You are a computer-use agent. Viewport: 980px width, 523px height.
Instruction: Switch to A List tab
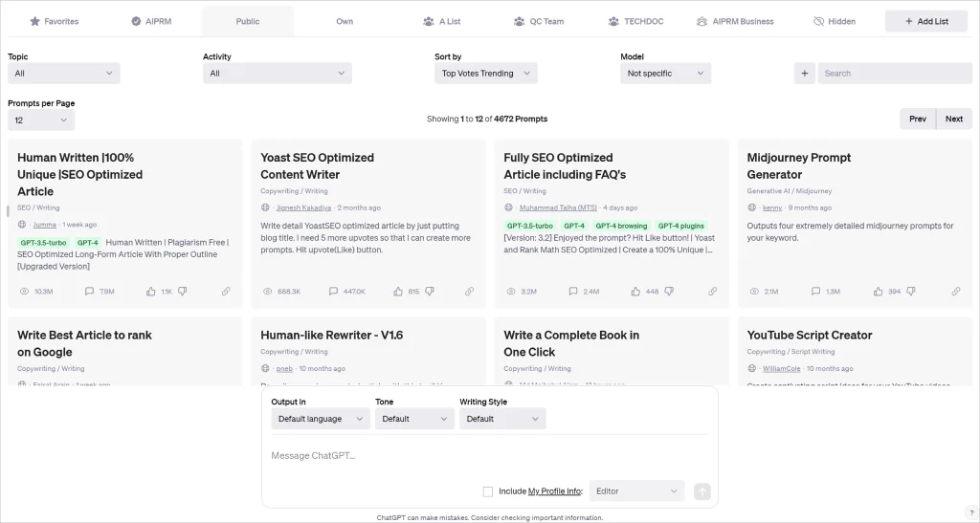tap(442, 21)
